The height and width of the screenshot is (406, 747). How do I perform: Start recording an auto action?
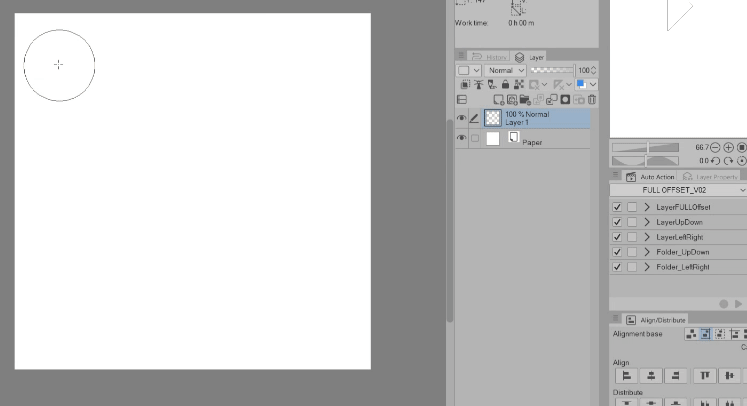[723, 304]
